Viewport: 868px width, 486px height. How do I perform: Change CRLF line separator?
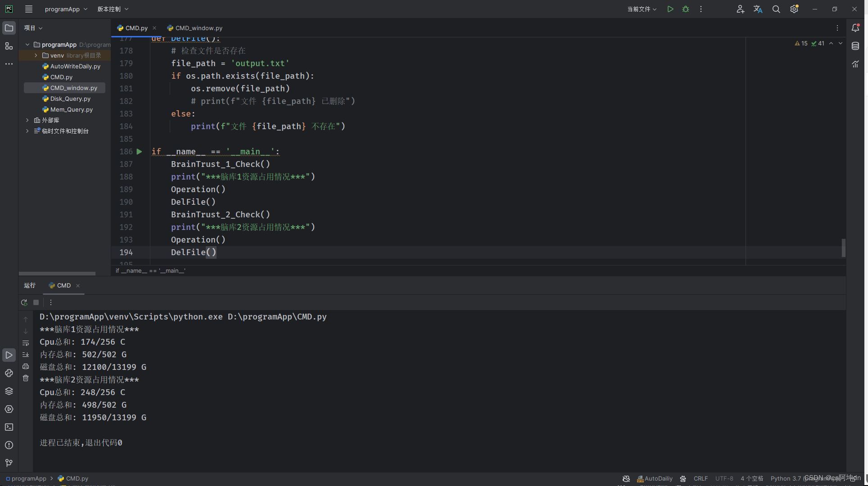click(701, 478)
